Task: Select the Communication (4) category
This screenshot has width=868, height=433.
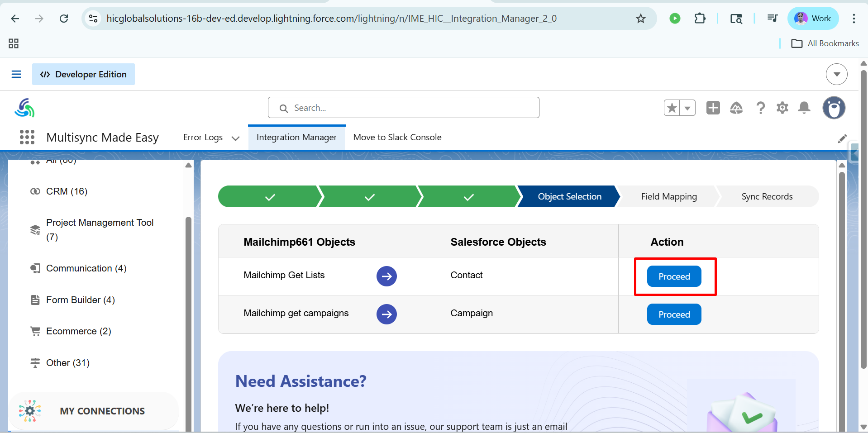Action: (x=86, y=268)
